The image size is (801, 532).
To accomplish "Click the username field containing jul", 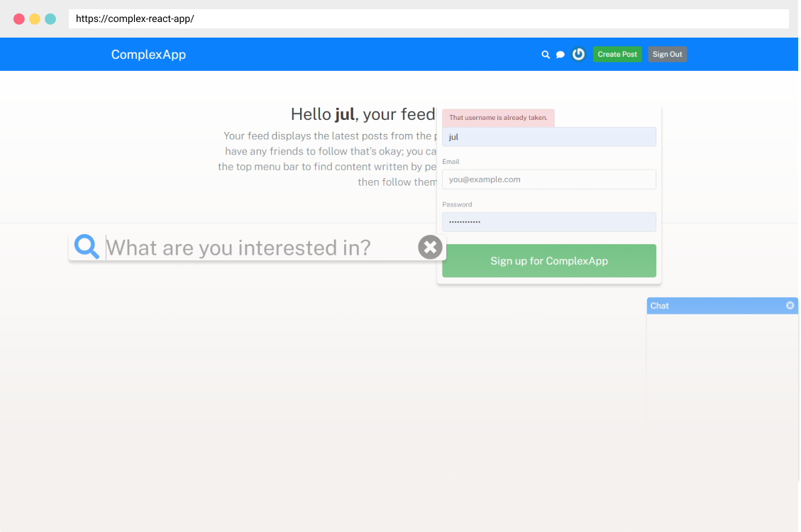I will pyautogui.click(x=549, y=137).
